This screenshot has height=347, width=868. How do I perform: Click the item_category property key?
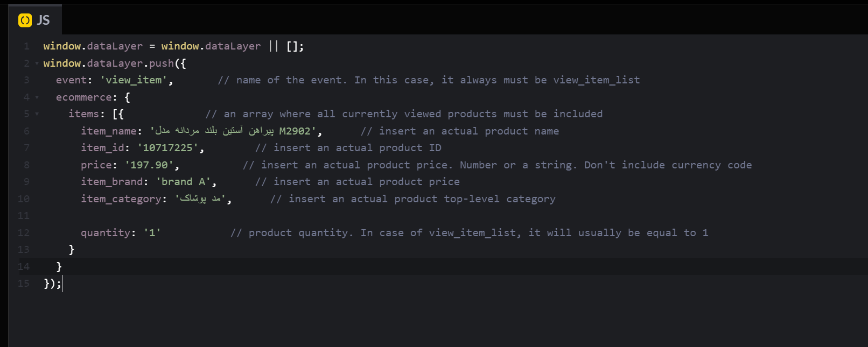(121, 199)
